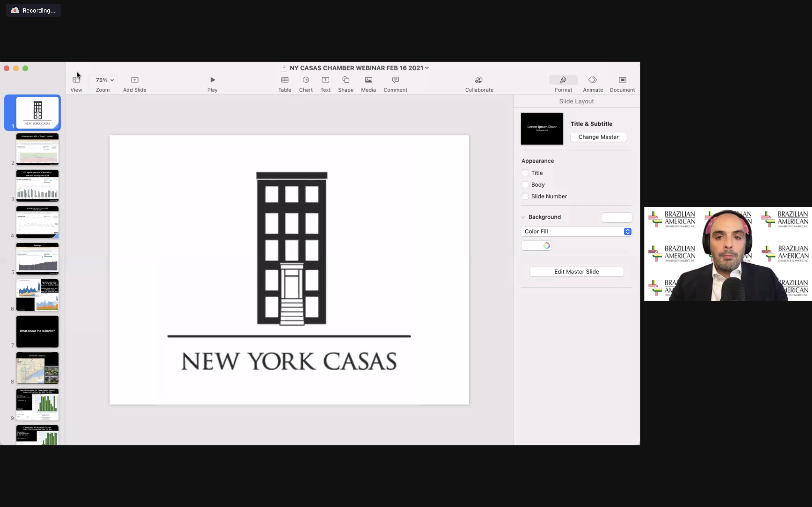Click the Collaborate icon
812x507 pixels.
point(479,80)
